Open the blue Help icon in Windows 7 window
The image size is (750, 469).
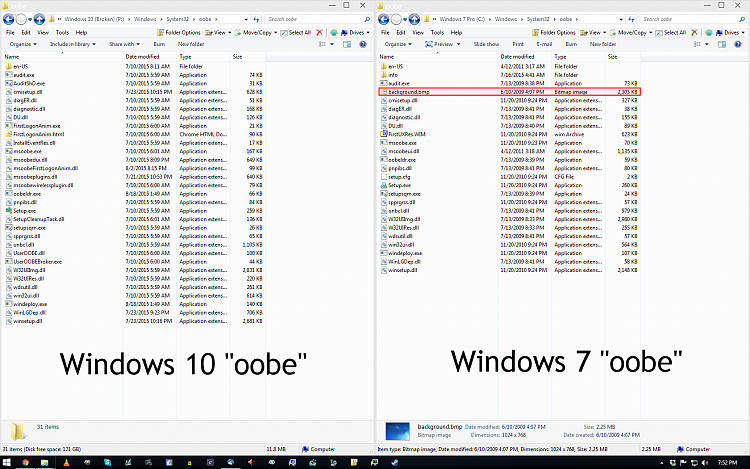coord(738,44)
